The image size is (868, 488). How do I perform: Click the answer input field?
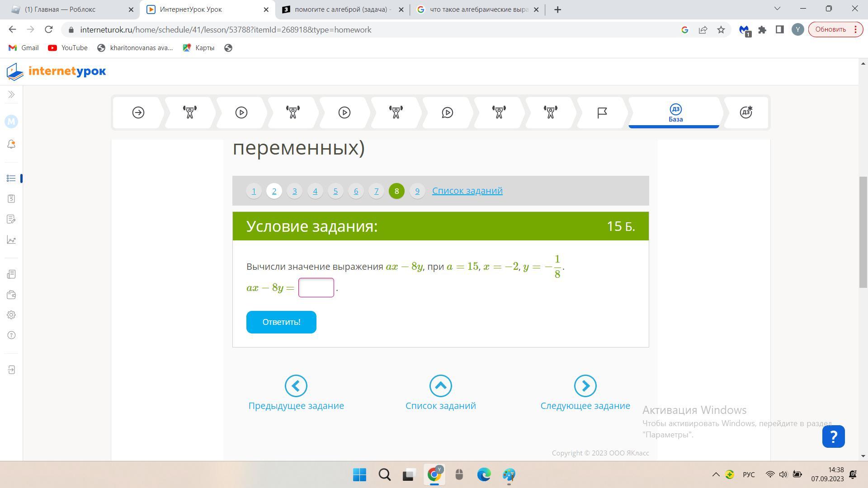point(316,288)
